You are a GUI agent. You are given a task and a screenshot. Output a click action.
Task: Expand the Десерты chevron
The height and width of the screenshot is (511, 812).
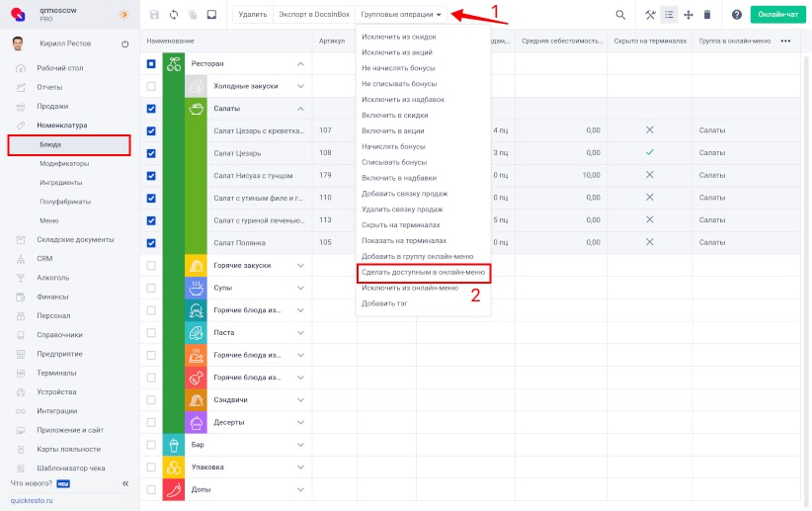pyautogui.click(x=300, y=422)
